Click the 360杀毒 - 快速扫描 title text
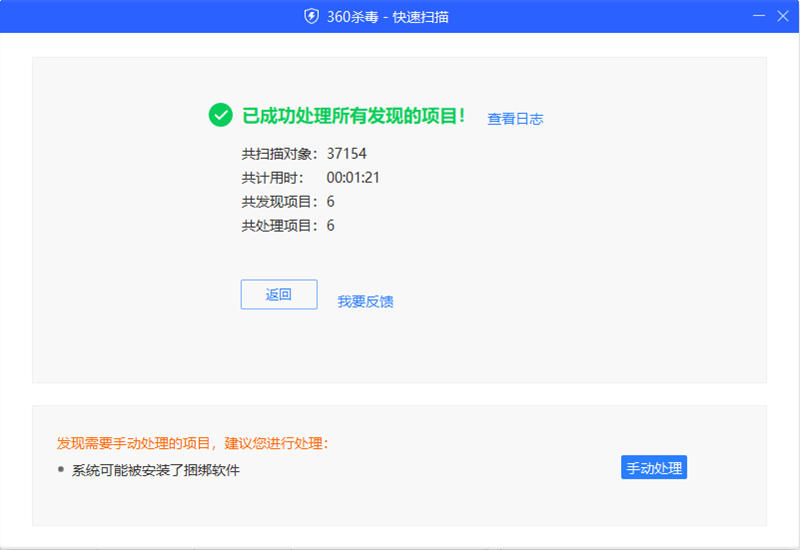This screenshot has width=800, height=550. click(388, 17)
